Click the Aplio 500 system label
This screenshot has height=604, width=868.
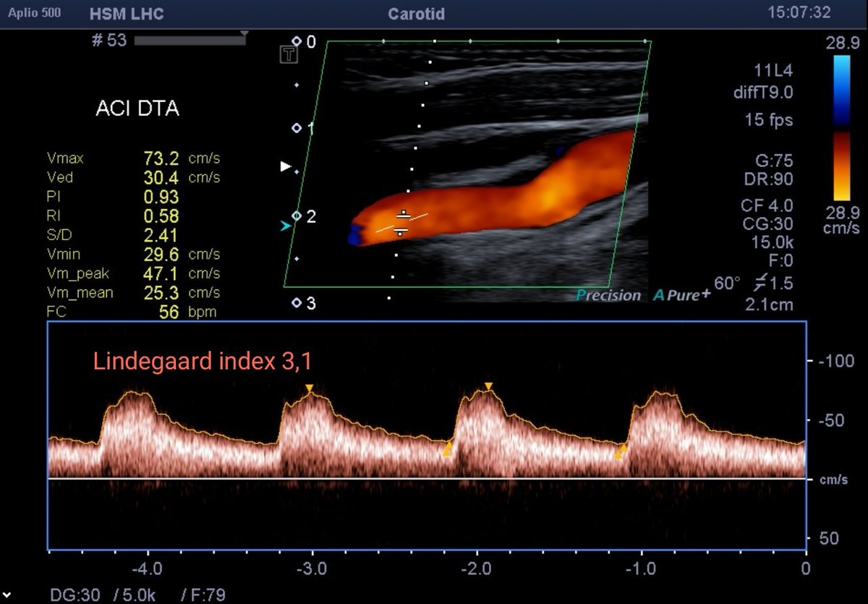[x=34, y=13]
